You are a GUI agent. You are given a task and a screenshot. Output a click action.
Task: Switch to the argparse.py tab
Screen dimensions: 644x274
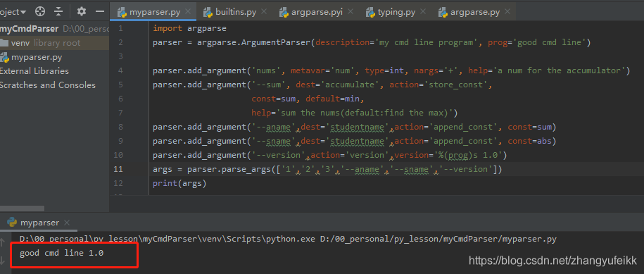coord(475,12)
